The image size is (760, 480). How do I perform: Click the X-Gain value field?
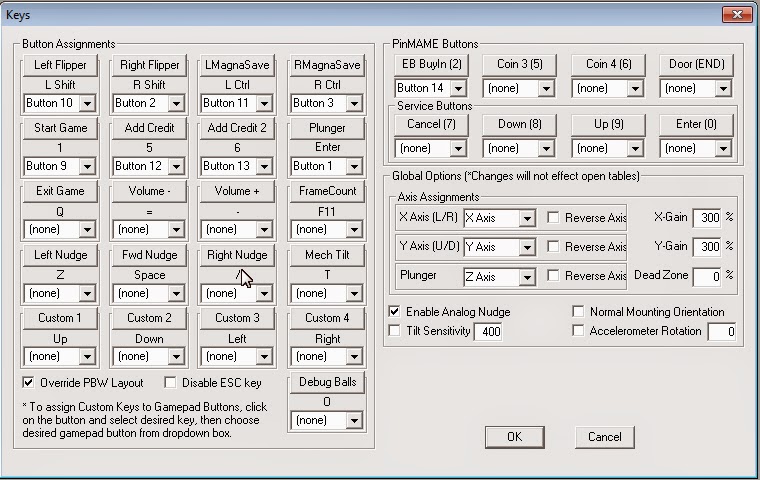pos(707,218)
